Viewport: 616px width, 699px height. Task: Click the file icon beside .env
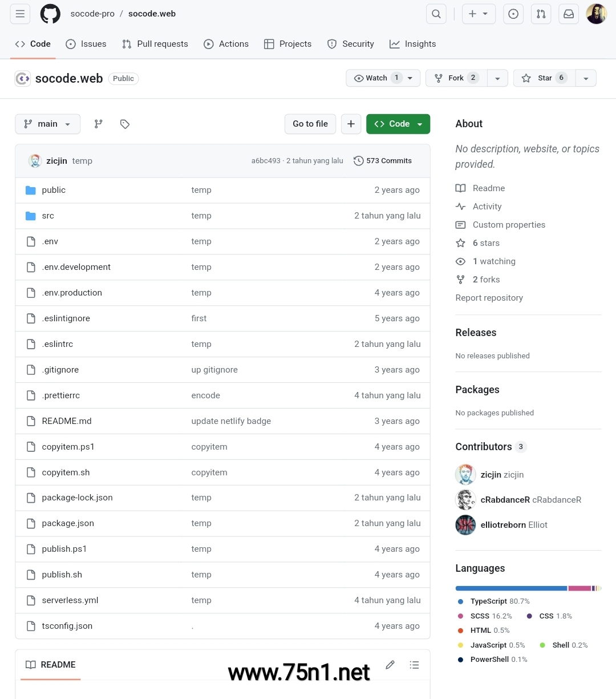31,241
